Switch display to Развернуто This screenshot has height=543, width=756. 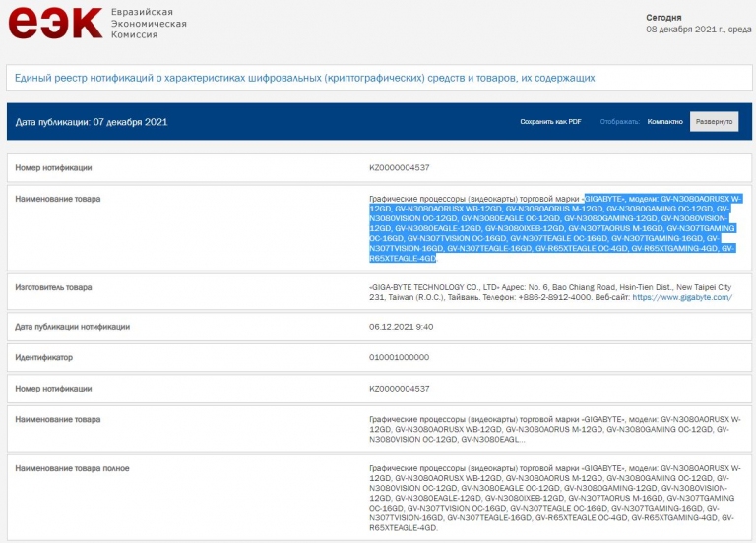click(x=714, y=121)
